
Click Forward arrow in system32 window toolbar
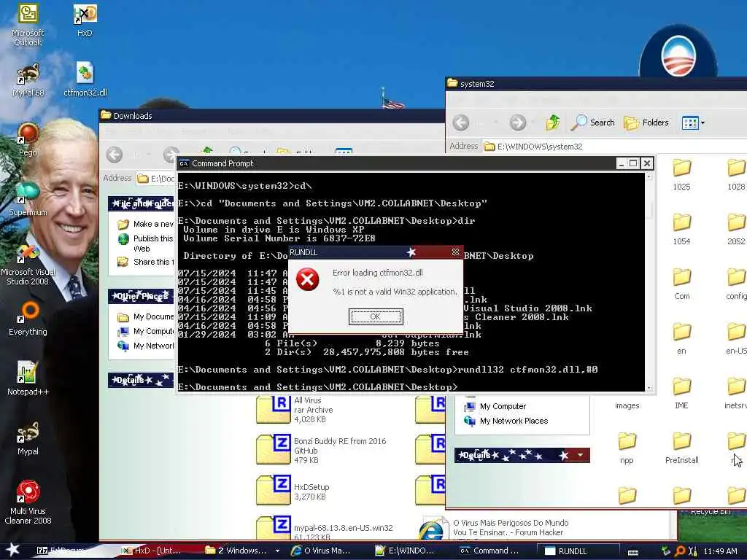point(518,122)
